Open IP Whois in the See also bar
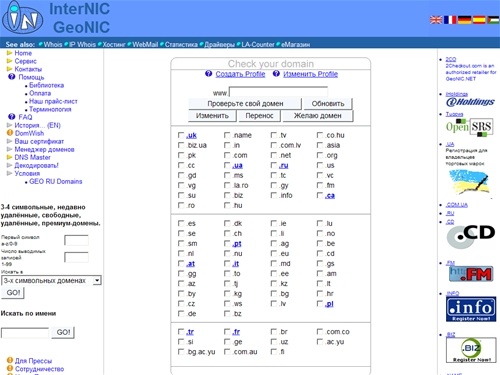The width and height of the screenshot is (500, 375). click(x=82, y=44)
